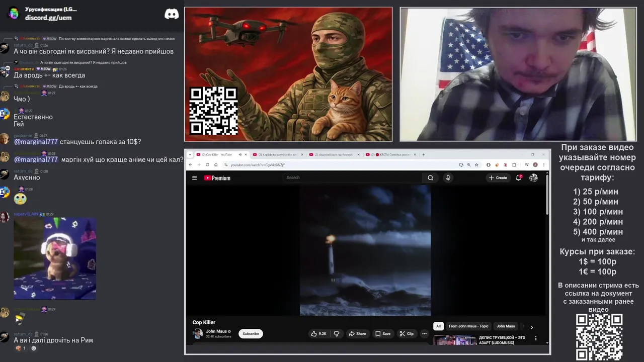Save the video to a playlist
The height and width of the screenshot is (362, 644).
click(383, 333)
